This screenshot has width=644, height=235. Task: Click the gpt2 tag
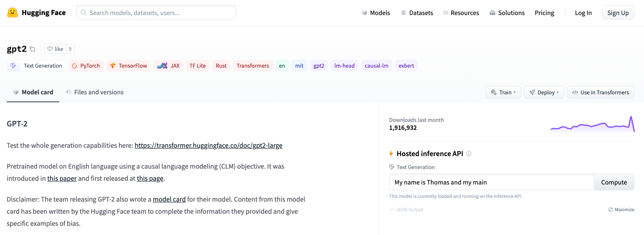click(x=319, y=66)
